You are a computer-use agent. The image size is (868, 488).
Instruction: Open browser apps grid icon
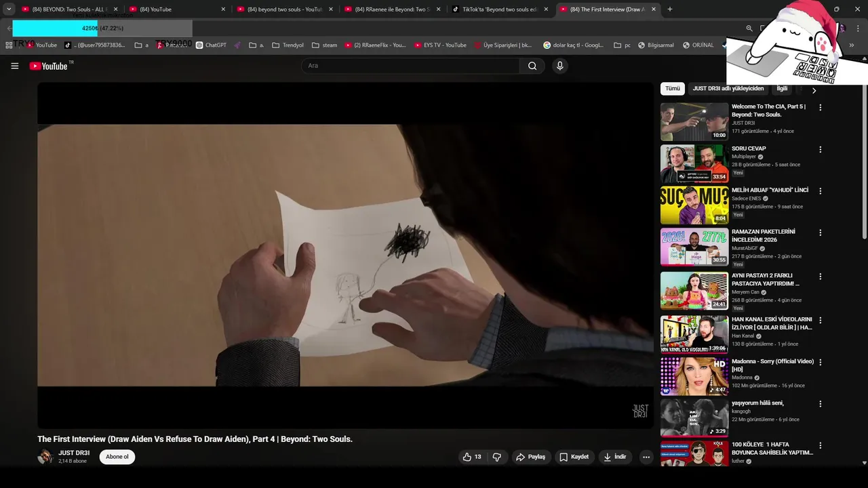coord(9,45)
